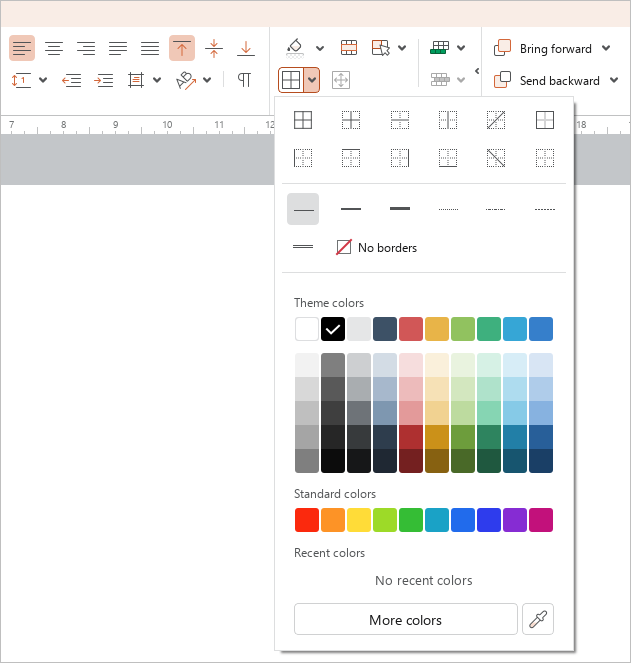The height and width of the screenshot is (663, 631).
Task: Toggle vertical align top
Action: (182, 48)
